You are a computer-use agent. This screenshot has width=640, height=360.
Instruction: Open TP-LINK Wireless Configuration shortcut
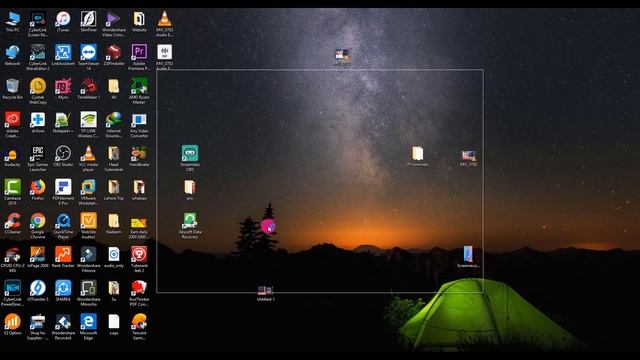coord(88,125)
